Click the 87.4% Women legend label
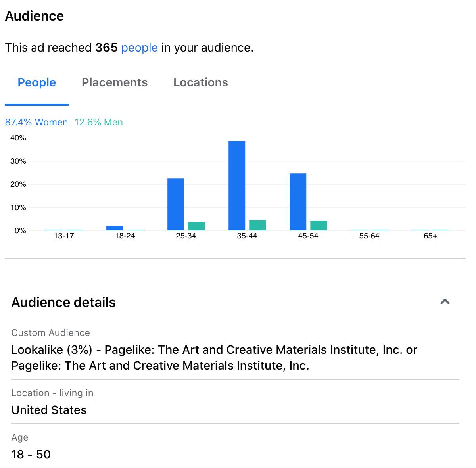Screen dimensions: 476x468 pyautogui.click(x=36, y=122)
